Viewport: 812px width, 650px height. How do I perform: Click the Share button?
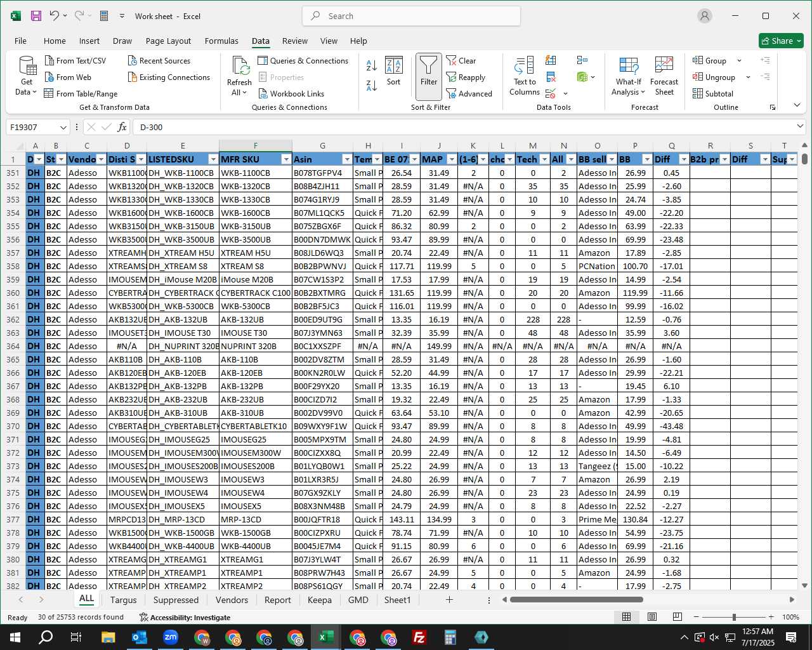[781, 41]
